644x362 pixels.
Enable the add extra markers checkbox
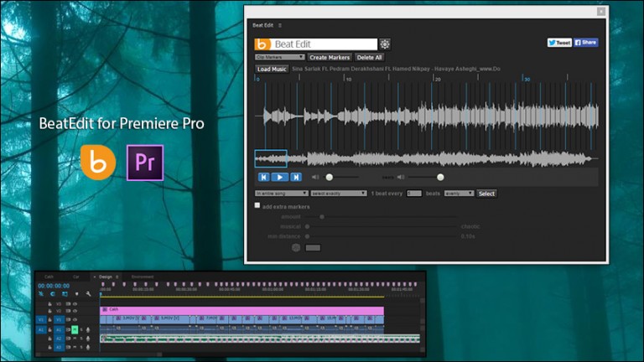[257, 205]
